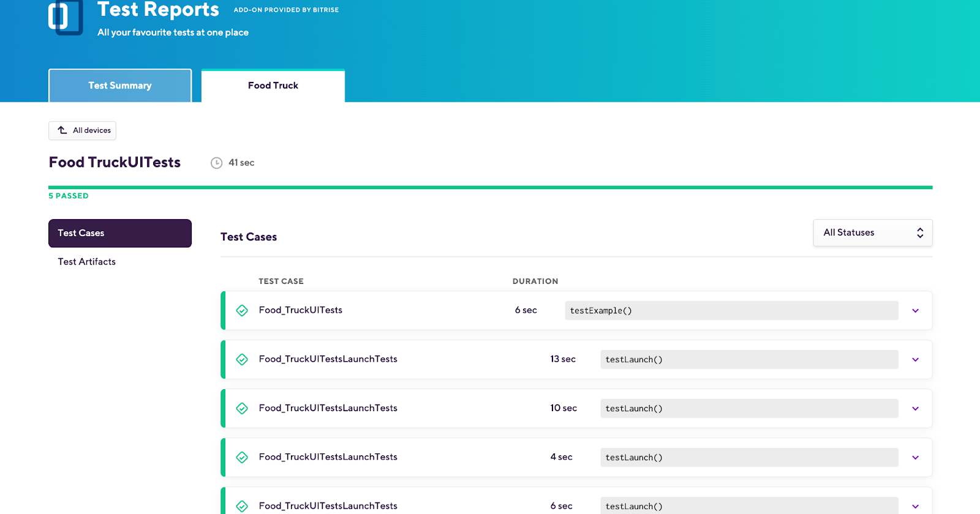Screen dimensions: 980x514
Task: Click the 4 sec duration value
Action: pos(561,457)
